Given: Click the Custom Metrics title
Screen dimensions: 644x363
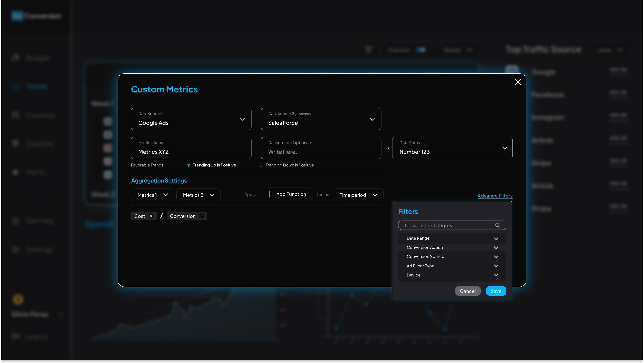Looking at the screenshot, I should (164, 89).
